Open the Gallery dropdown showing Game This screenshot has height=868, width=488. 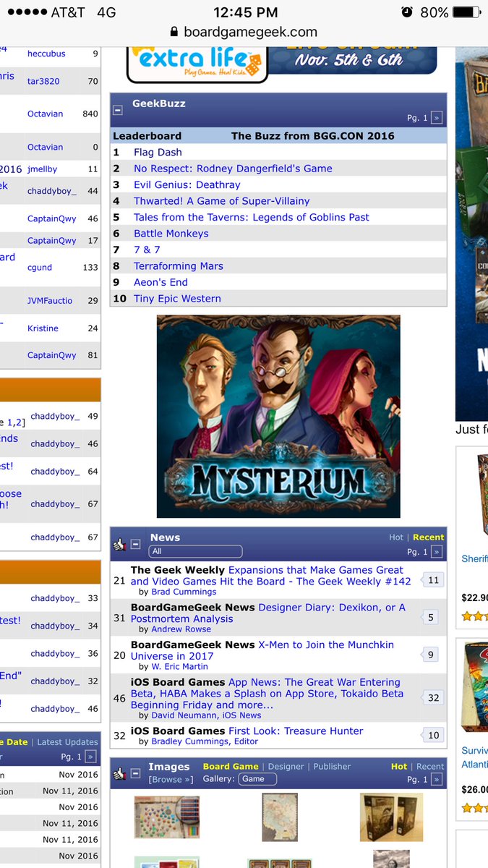point(258,779)
